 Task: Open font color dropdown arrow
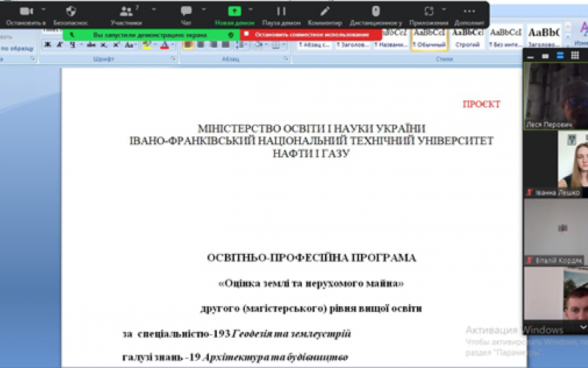pos(173,45)
